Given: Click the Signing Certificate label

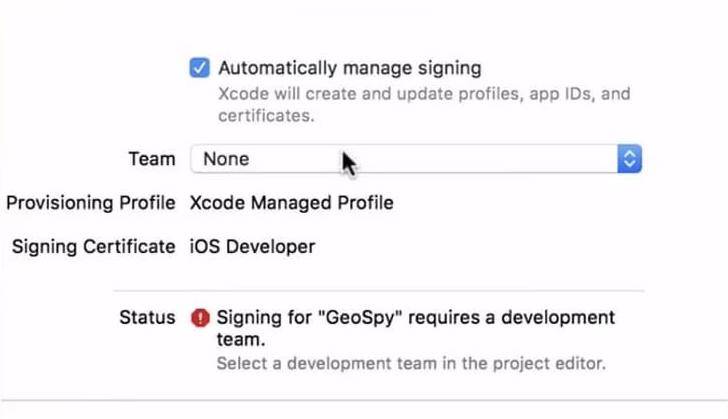Looking at the screenshot, I should [92, 246].
